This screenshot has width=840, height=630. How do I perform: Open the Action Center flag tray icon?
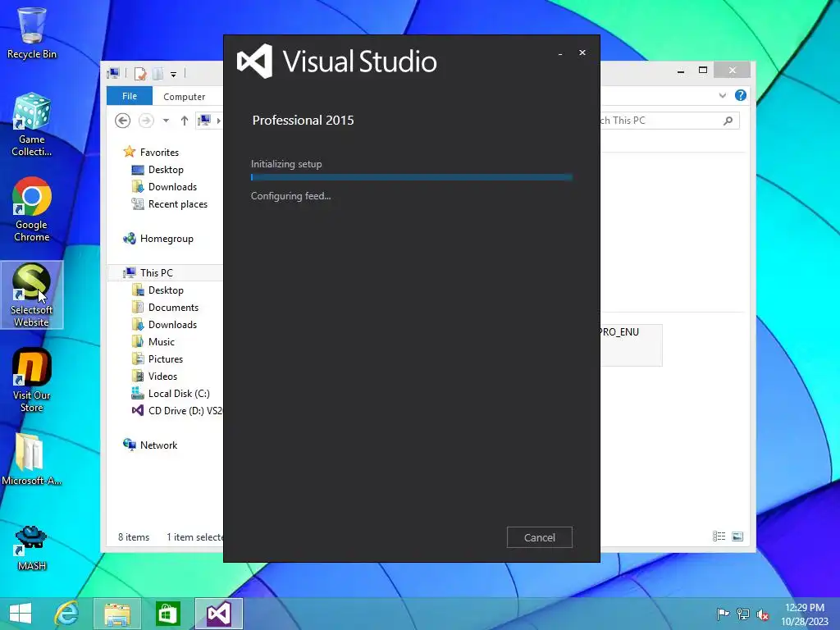(x=723, y=614)
